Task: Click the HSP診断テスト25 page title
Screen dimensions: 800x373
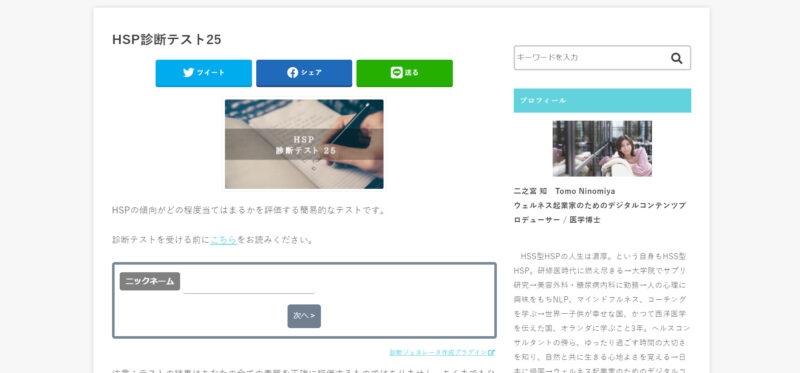Action: [x=166, y=40]
